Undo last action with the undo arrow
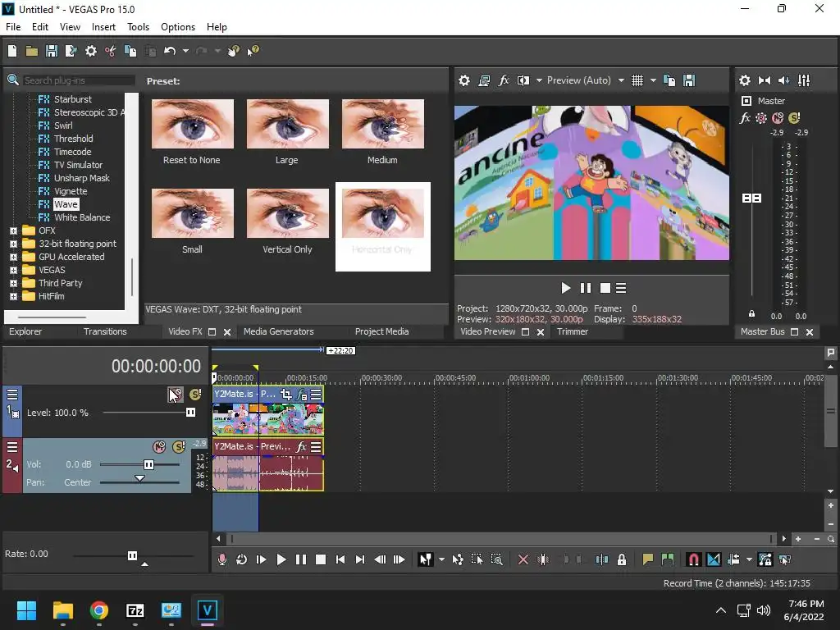The image size is (840, 630). (170, 51)
